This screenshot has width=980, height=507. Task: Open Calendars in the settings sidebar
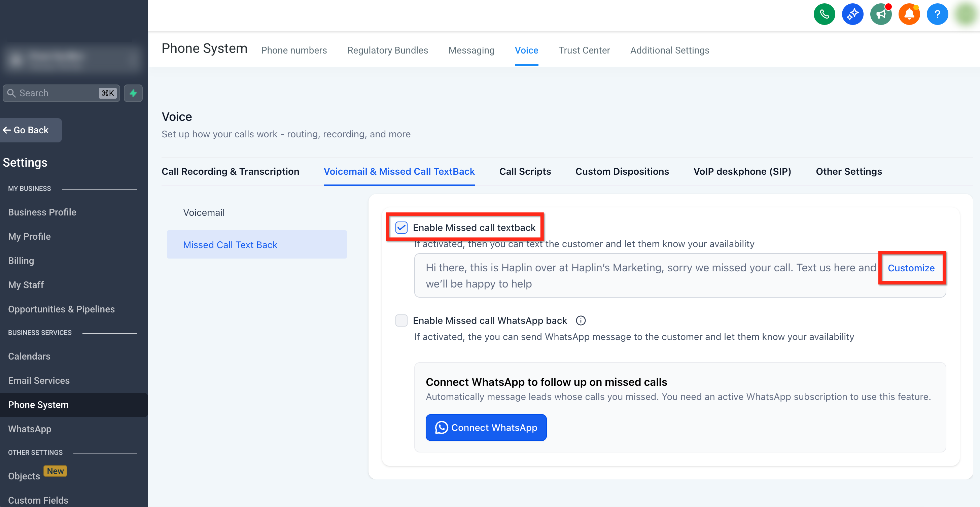pyautogui.click(x=29, y=356)
